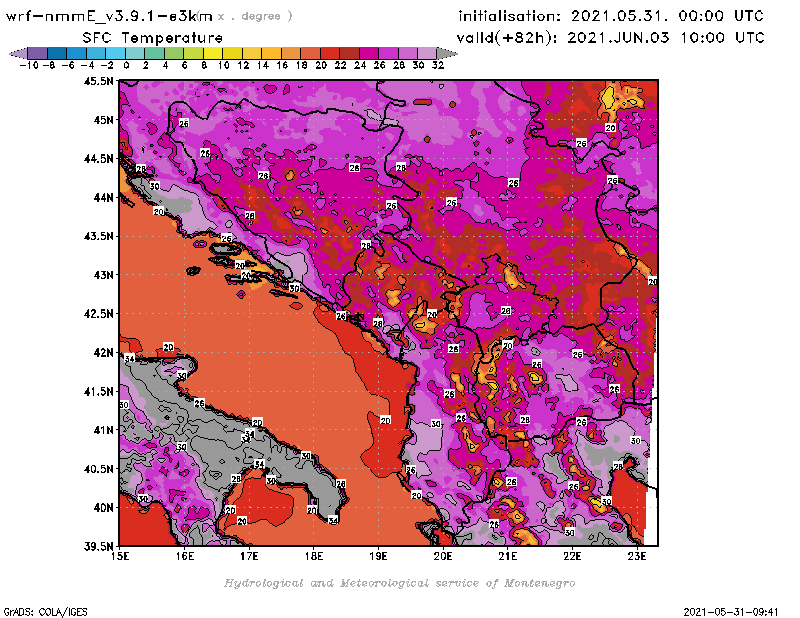Pick the magenta swatch between 24 and 26

[x=370, y=53]
